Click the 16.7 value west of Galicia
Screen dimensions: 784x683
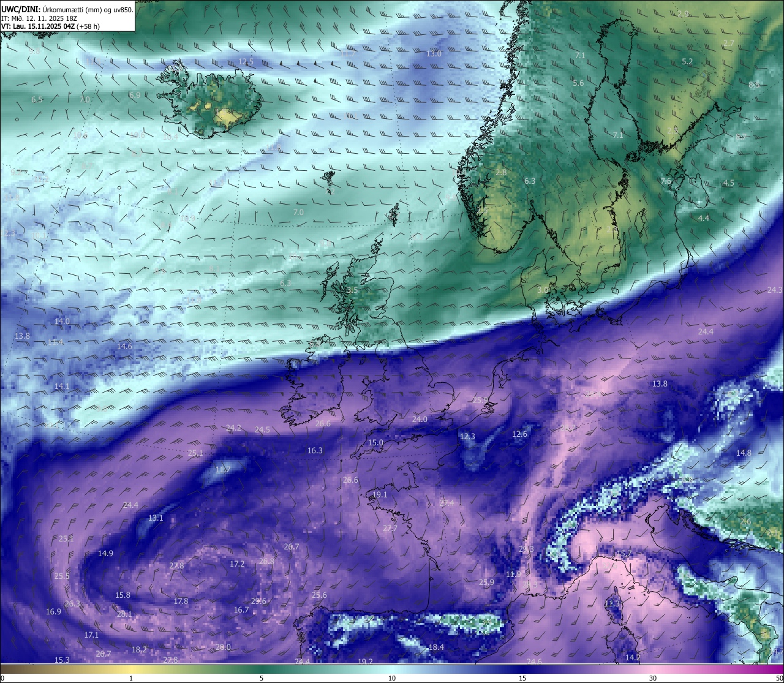241,610
